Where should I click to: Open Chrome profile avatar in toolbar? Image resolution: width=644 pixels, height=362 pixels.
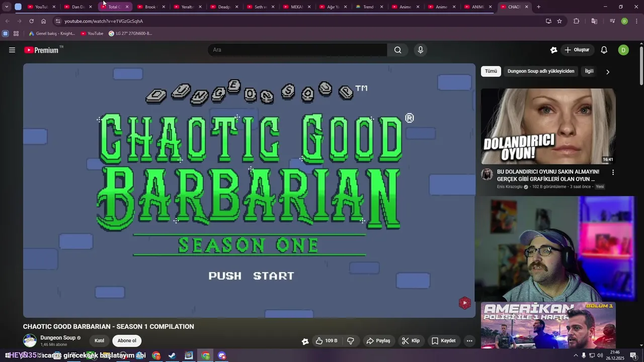pyautogui.click(x=624, y=21)
